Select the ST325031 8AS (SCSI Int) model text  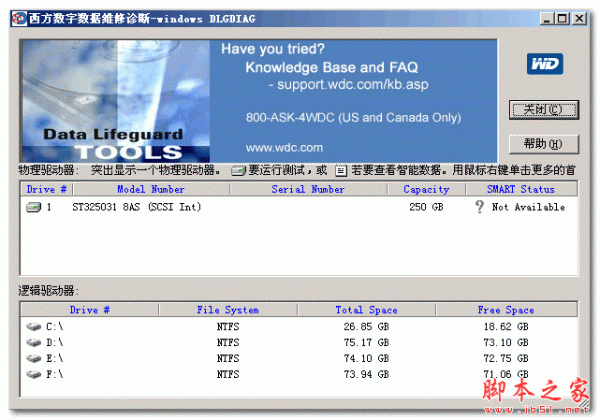[x=137, y=207]
